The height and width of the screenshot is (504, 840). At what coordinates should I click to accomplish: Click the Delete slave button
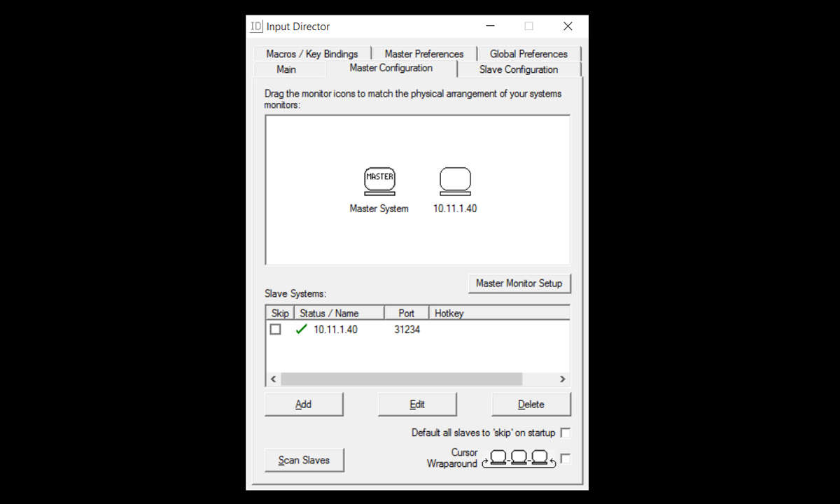(x=531, y=404)
